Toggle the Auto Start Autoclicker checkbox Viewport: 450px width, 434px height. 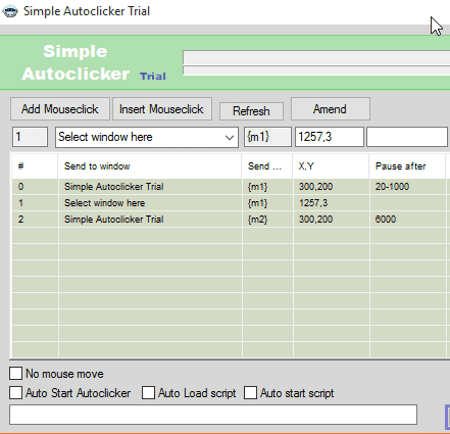16,393
